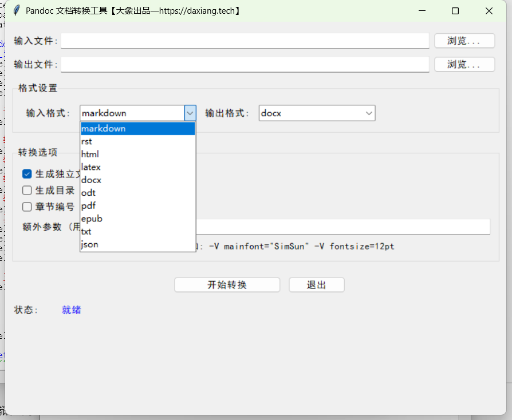This screenshot has width=512, height=420.
Task: Tick the 章节编号 checkbox
Action: tap(27, 207)
